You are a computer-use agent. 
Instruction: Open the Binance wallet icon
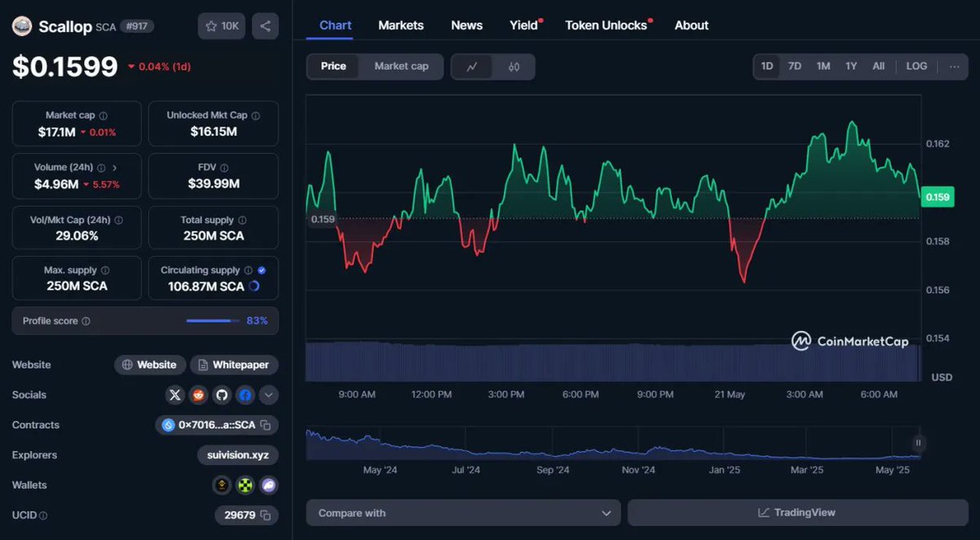[221, 485]
